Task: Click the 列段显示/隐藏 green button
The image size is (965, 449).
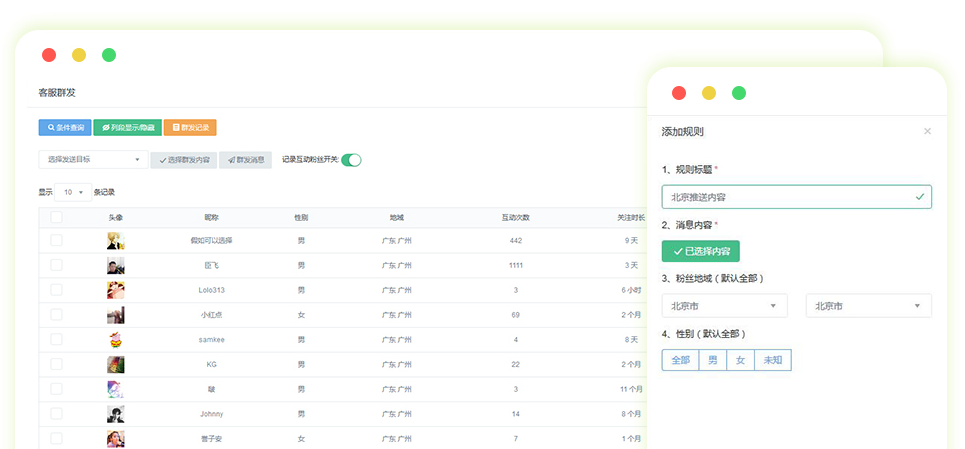Action: pyautogui.click(x=127, y=128)
